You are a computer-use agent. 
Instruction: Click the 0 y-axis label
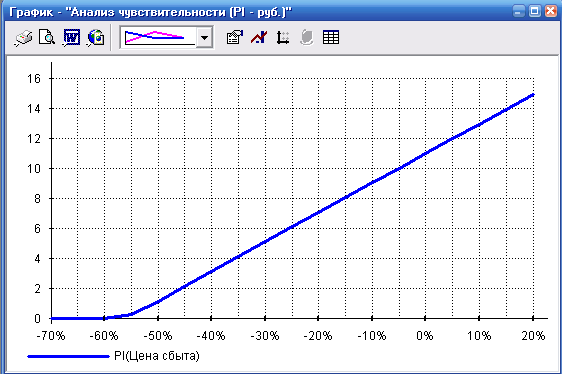37,318
